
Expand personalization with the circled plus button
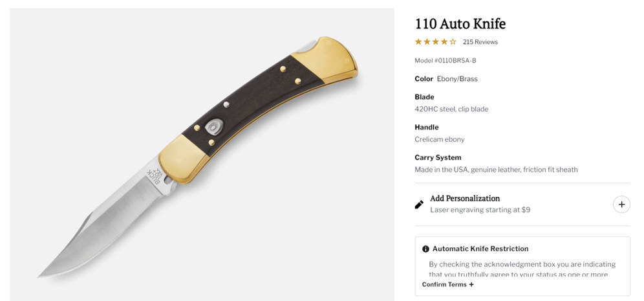tap(621, 205)
